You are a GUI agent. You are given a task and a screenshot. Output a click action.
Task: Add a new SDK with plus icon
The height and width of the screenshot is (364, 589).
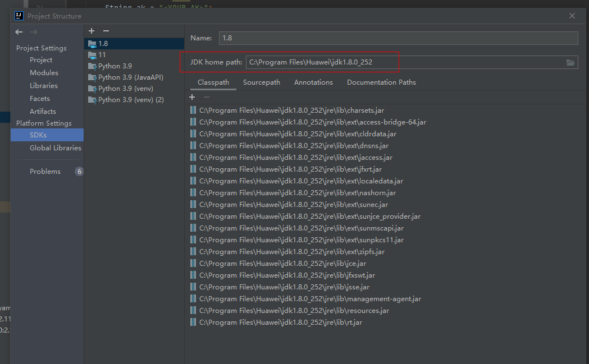[92, 31]
